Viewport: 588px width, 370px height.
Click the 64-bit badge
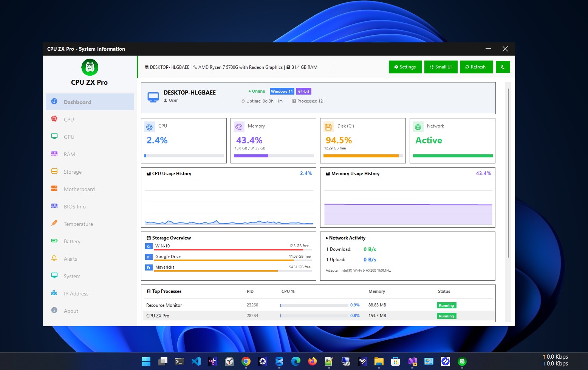click(x=303, y=91)
